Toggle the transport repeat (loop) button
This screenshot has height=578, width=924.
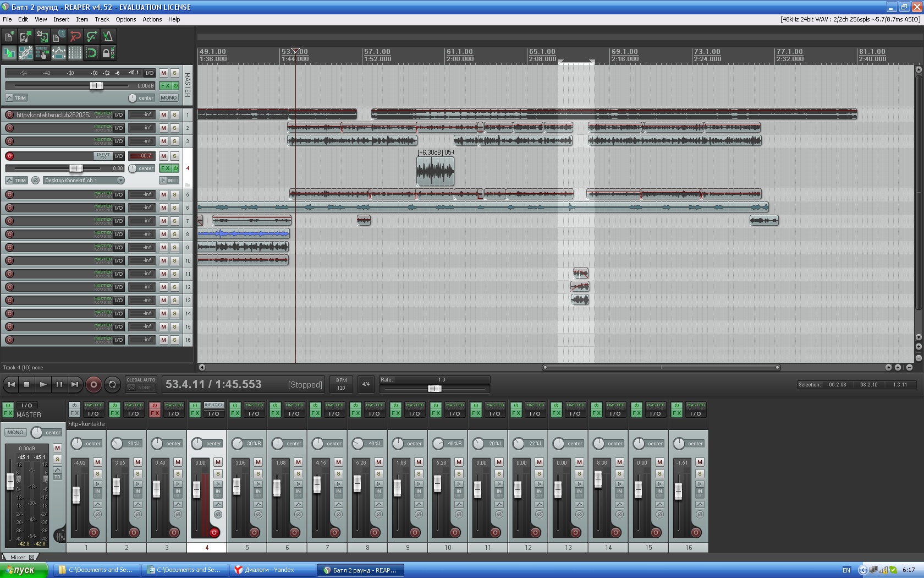pyautogui.click(x=112, y=384)
